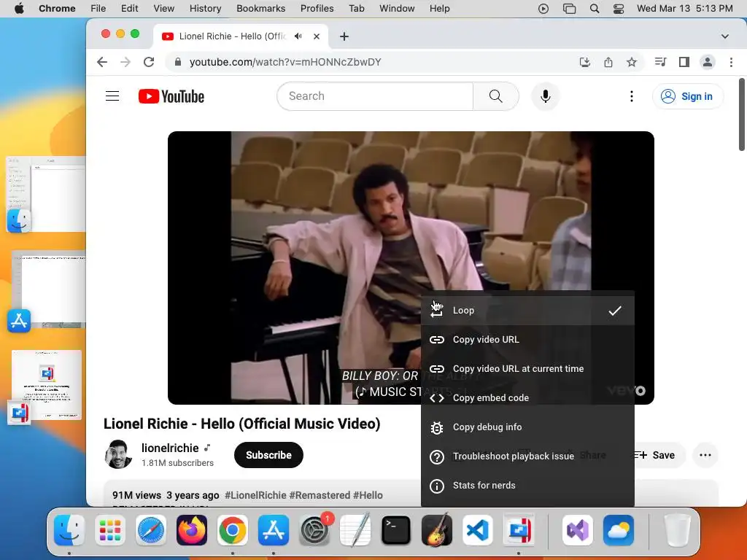Mute the tab via speaker icon
Screen dimensions: 747x560
click(x=298, y=36)
